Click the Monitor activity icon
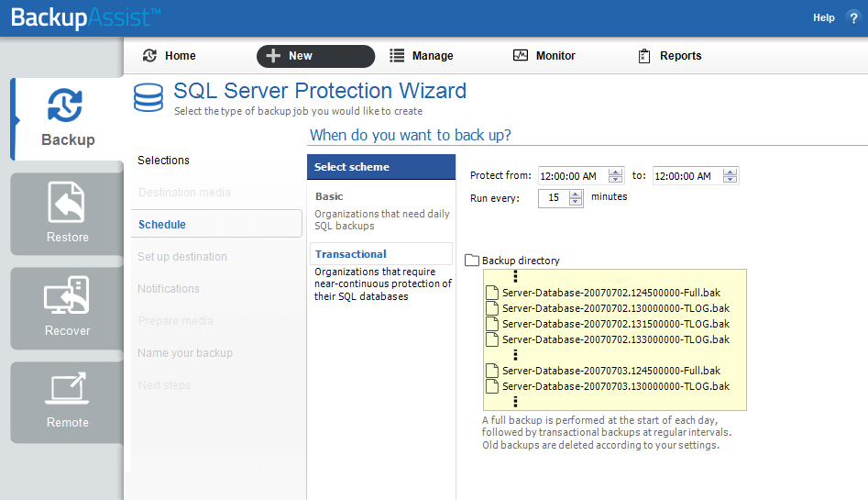Viewport: 868px width, 500px height. pos(521,55)
